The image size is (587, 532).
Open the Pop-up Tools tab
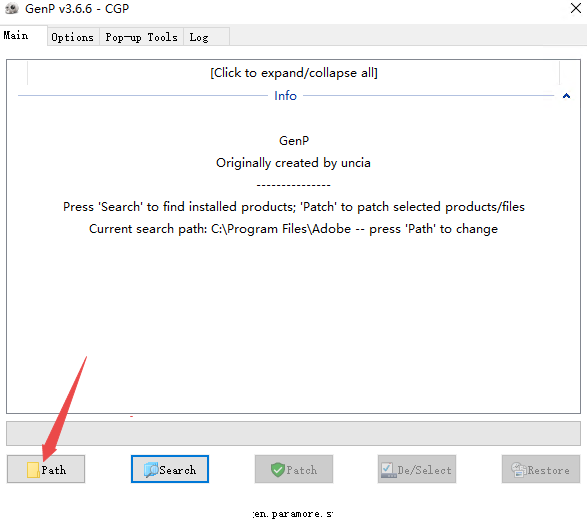click(x=141, y=37)
